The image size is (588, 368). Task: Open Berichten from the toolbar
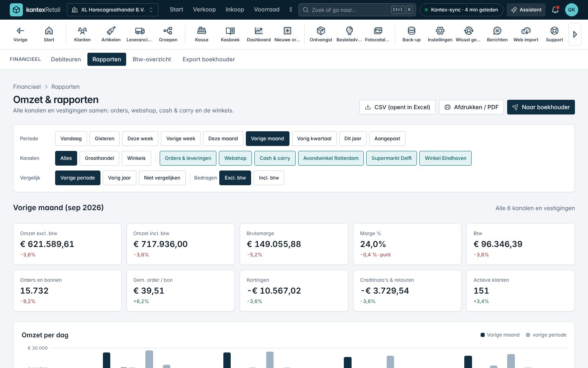497,34
